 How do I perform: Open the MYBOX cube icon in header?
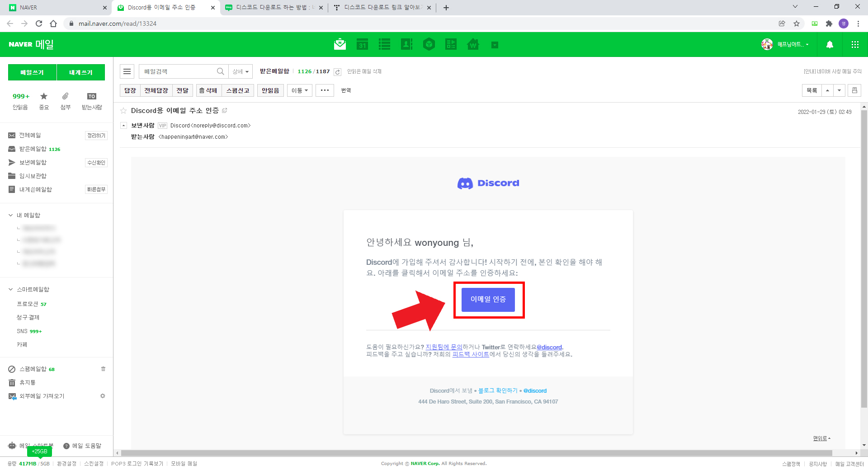(429, 44)
